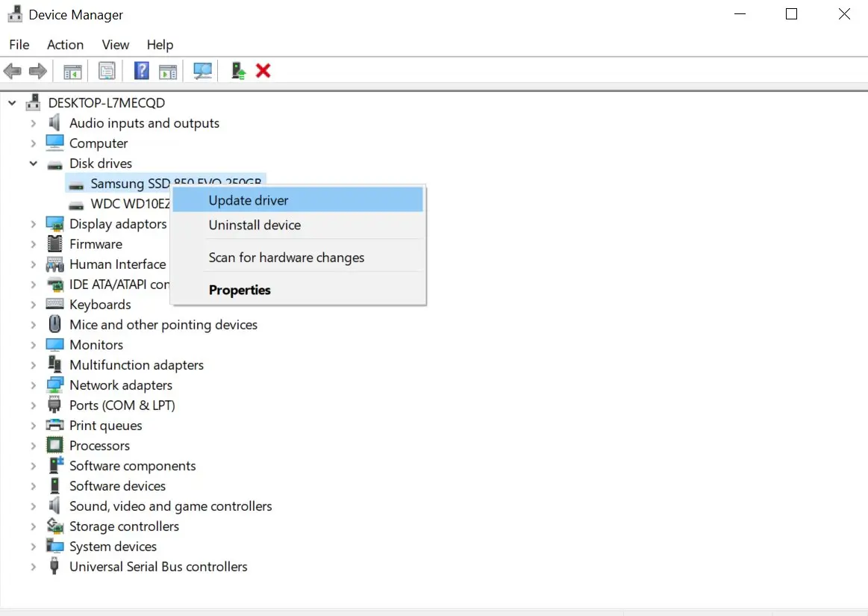Close the Device Manager window
Viewport: 868px width, 616px height.
click(x=843, y=14)
